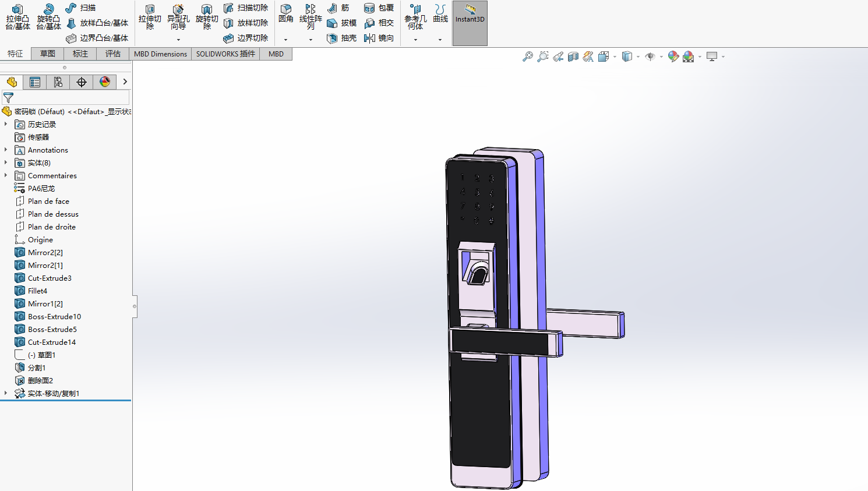Toggle the Instant3D button
Screen dimensions: 868x491
470,23
